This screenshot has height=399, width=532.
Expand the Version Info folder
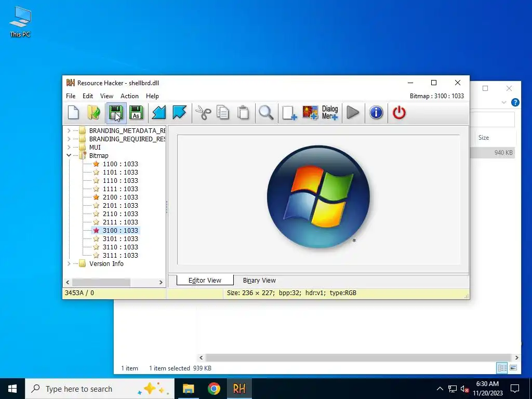tap(69, 263)
